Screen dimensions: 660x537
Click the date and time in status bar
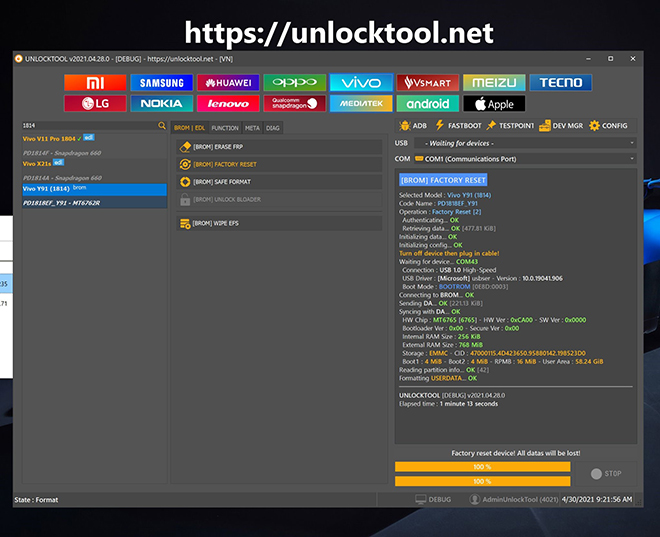pyautogui.click(x=597, y=500)
